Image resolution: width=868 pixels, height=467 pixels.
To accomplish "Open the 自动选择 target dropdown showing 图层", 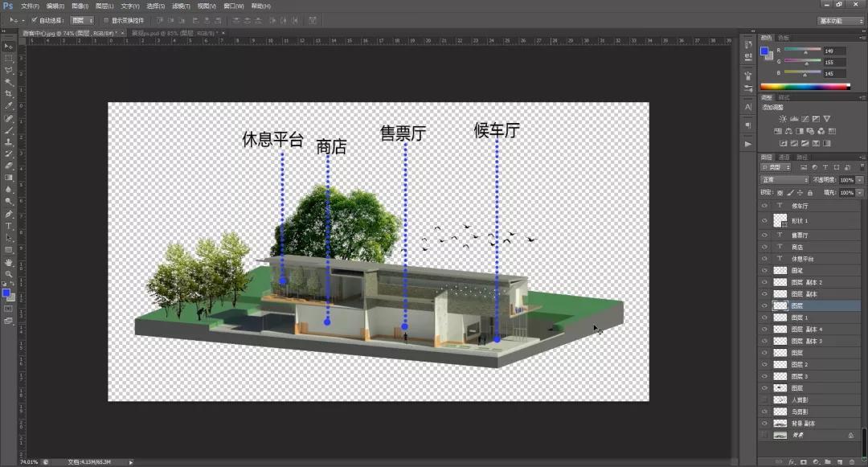I will click(x=80, y=20).
